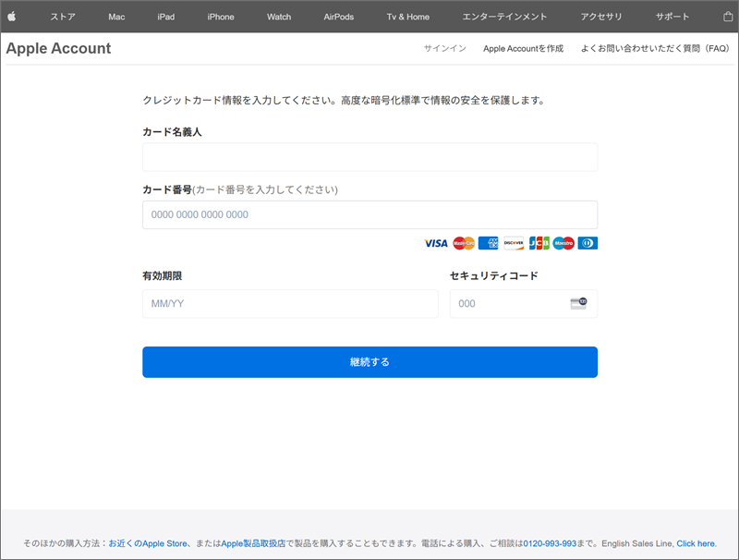Click the American Express logo
The height and width of the screenshot is (560, 739).
pos(489,243)
